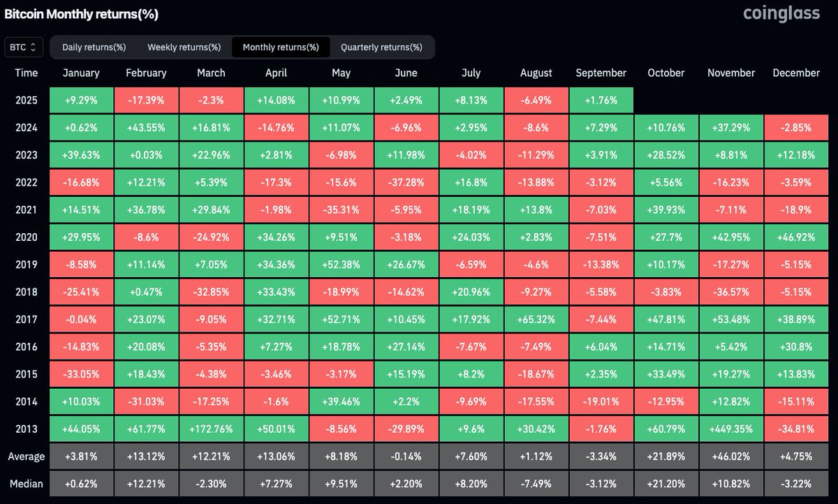Click the January column header
The height and width of the screenshot is (504, 838).
81,73
